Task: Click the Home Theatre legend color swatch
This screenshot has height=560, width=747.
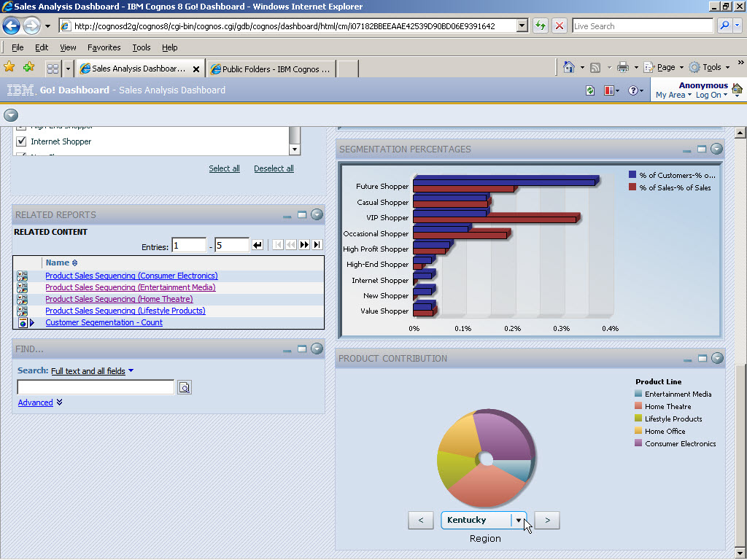Action: [x=637, y=406]
